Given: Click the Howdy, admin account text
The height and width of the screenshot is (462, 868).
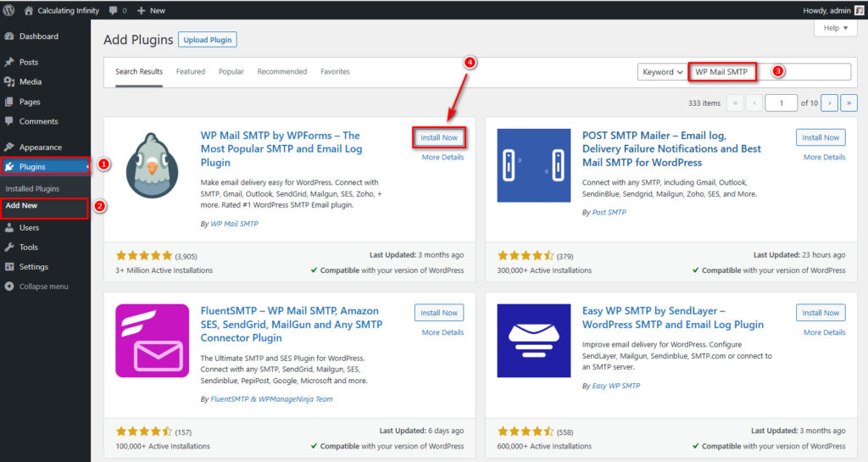Looking at the screenshot, I should pos(826,10).
